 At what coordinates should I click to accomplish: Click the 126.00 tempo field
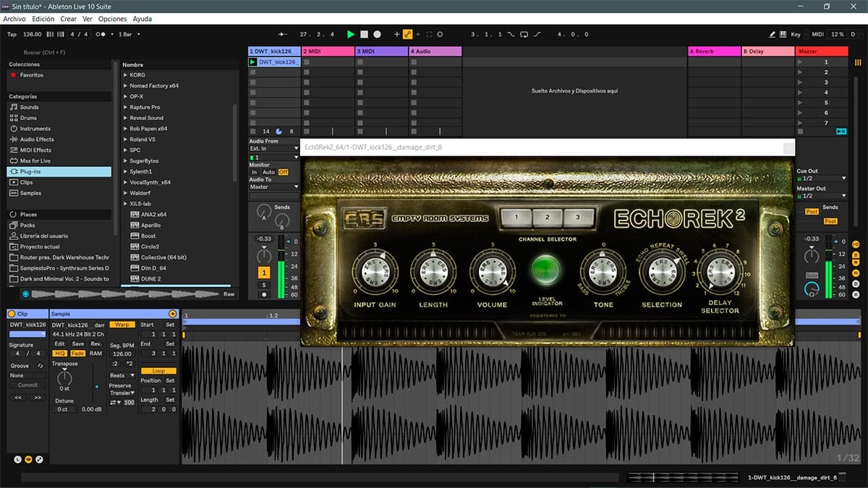pyautogui.click(x=32, y=34)
